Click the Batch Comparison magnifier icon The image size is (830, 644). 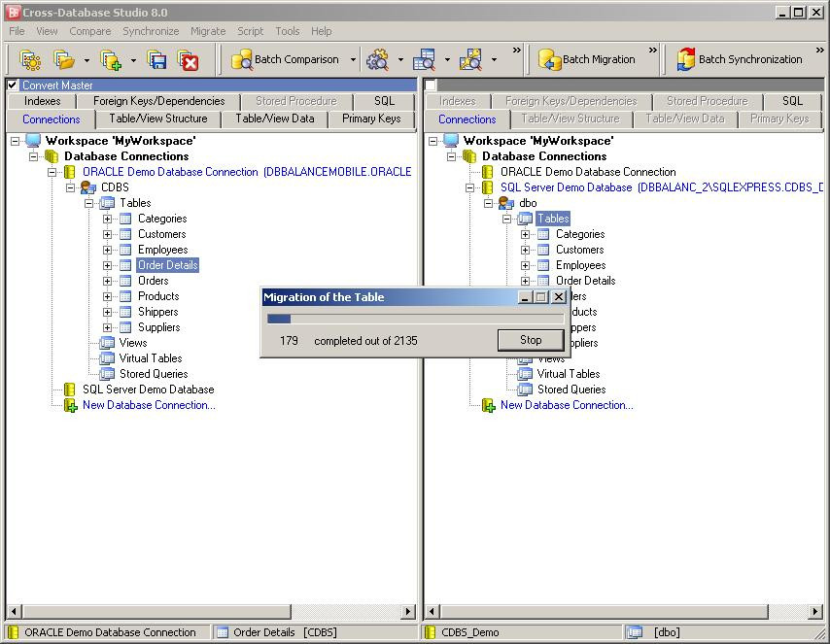tap(242, 60)
